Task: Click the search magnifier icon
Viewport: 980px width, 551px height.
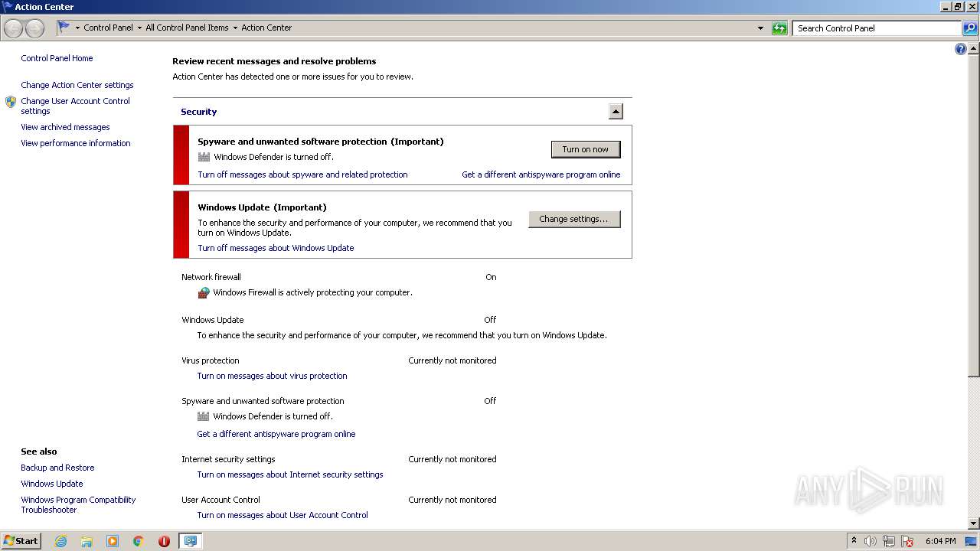Action: tap(970, 28)
